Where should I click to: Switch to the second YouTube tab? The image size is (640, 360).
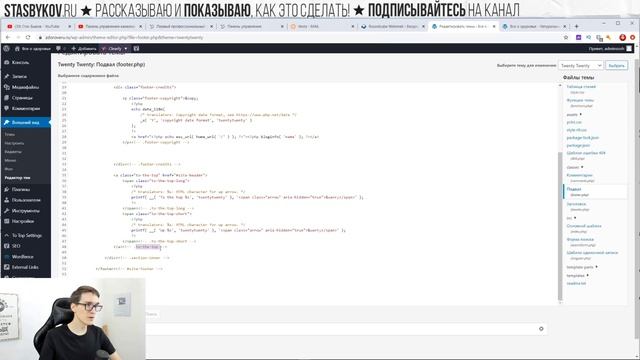[x=108, y=26]
